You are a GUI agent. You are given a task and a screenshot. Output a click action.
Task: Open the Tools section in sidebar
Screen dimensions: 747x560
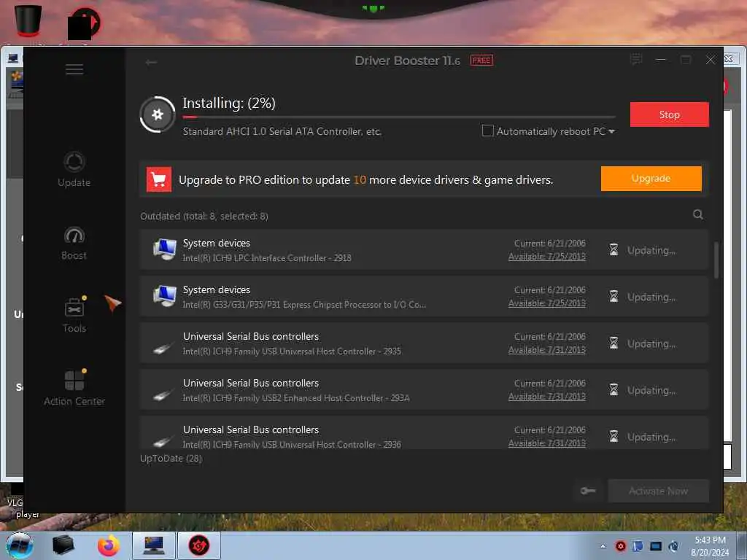[75, 314]
